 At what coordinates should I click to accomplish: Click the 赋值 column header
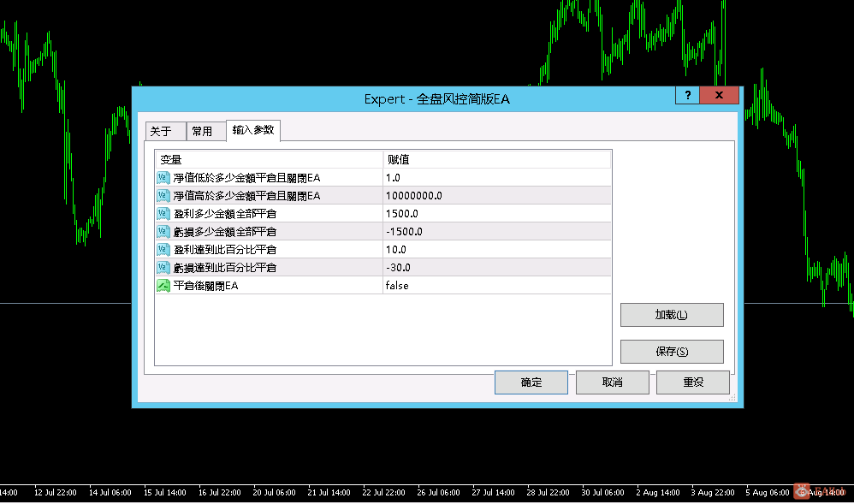pyautogui.click(x=496, y=160)
